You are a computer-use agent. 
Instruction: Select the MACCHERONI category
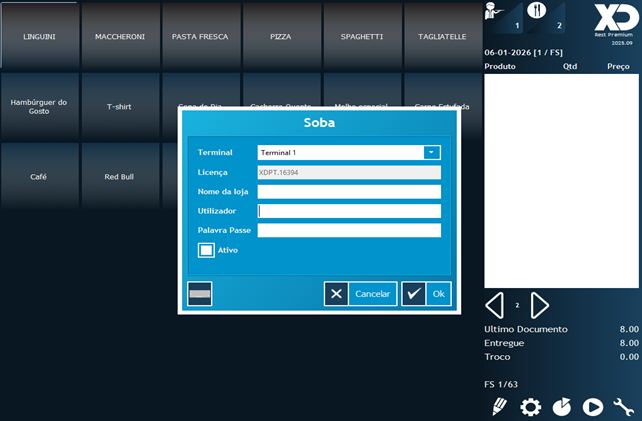[x=120, y=36]
